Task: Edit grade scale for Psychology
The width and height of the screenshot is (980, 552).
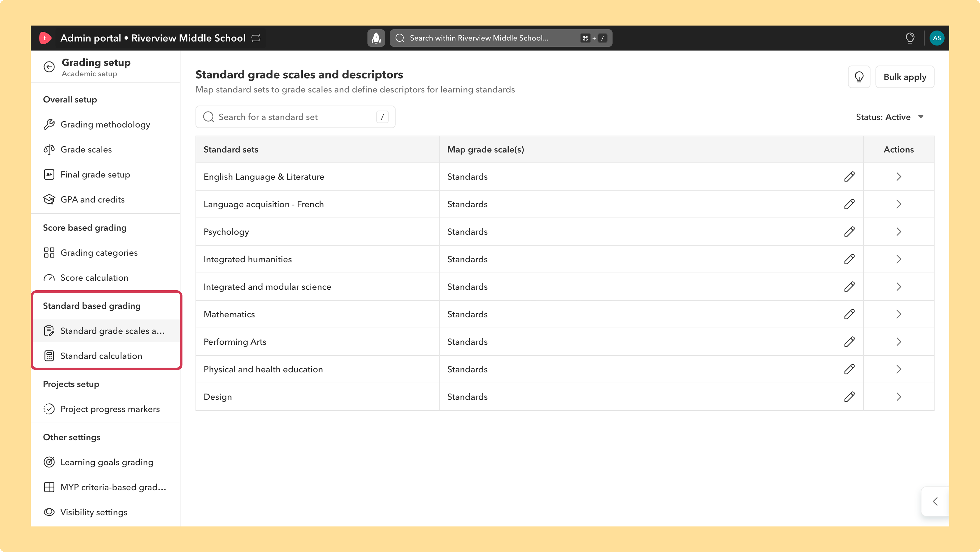Action: pos(850,232)
